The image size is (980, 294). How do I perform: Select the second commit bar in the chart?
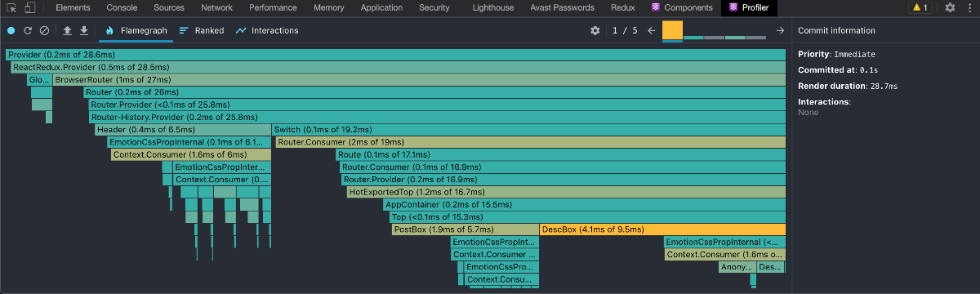coord(693,38)
